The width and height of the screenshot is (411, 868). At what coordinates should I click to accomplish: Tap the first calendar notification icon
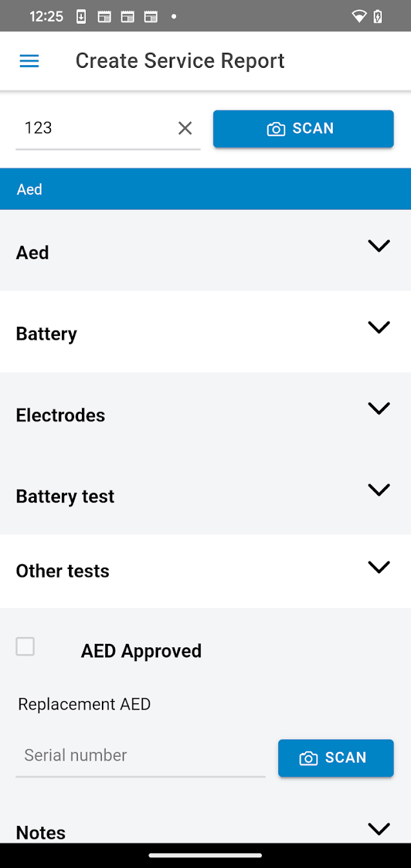click(104, 17)
